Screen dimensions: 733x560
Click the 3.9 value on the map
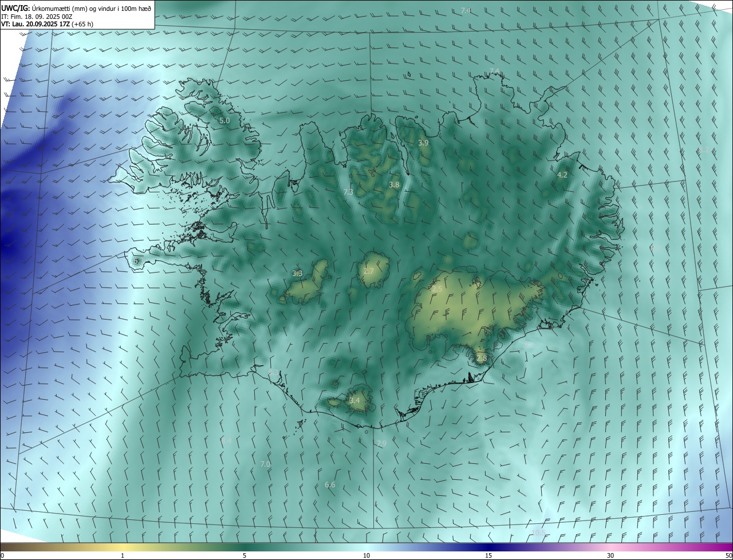pos(423,143)
